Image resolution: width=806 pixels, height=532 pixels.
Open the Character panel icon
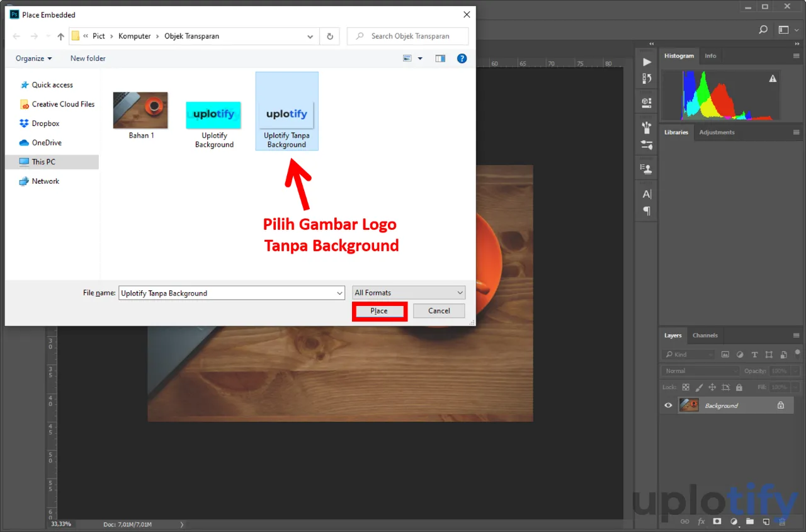[647, 194]
